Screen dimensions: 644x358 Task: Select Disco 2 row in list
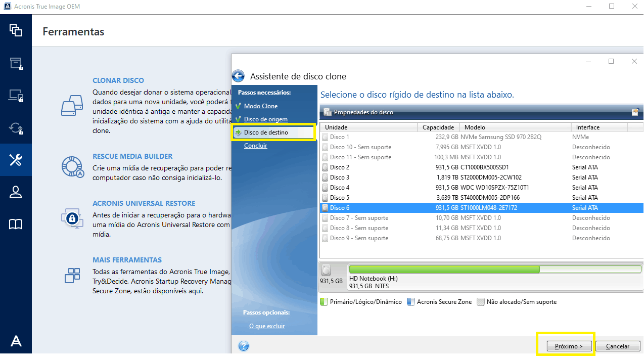pos(481,167)
